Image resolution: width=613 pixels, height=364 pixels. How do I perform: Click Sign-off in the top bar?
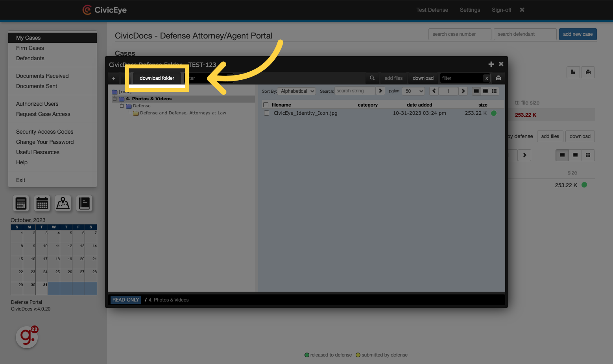[x=502, y=10]
